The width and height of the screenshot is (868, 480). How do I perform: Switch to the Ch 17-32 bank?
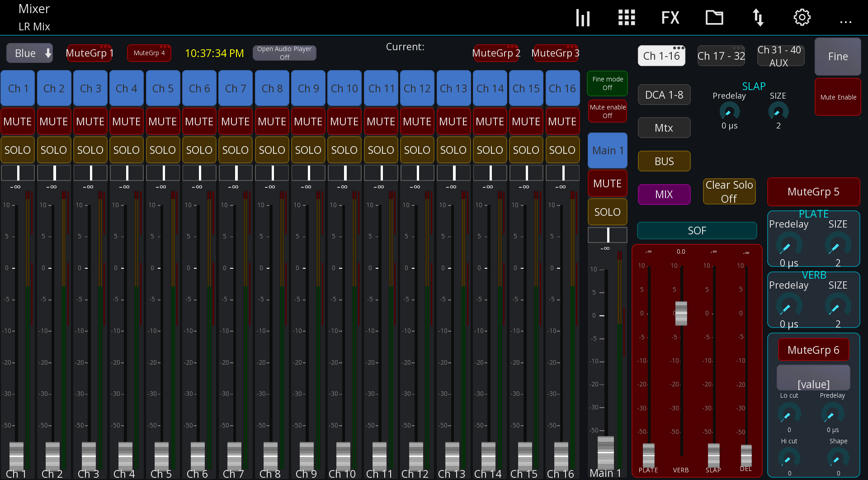[x=721, y=55]
